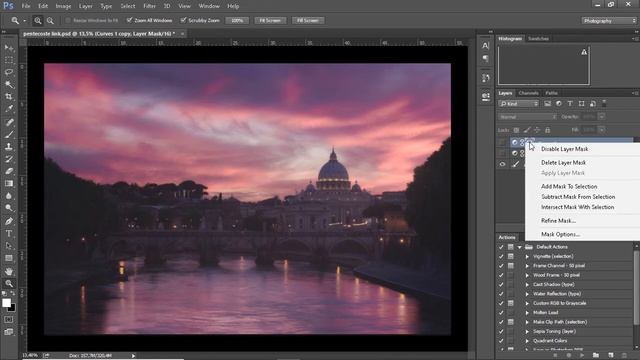Select the Eraser tool
Viewport: 640px width, 360px height.
9,171
